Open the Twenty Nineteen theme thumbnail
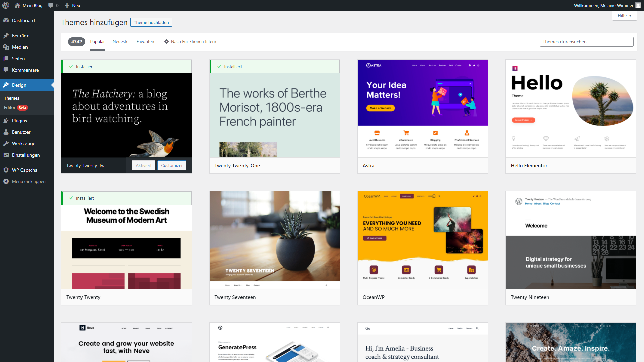Screen dimensions: 644x362 coord(571,240)
